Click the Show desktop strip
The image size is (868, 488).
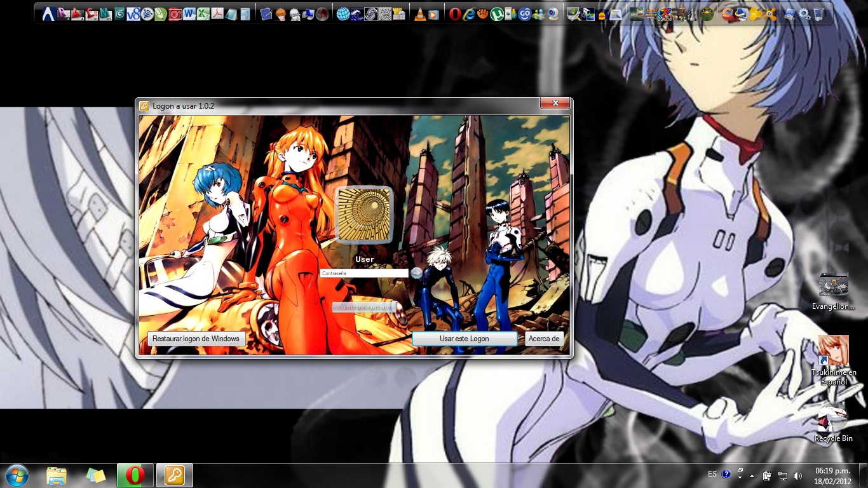[864, 475]
